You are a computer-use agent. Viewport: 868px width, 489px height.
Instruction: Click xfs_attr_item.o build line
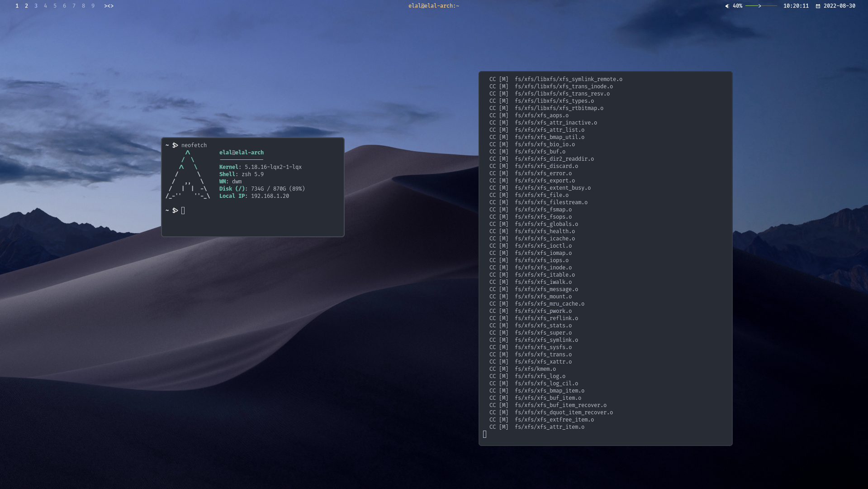pyautogui.click(x=536, y=427)
